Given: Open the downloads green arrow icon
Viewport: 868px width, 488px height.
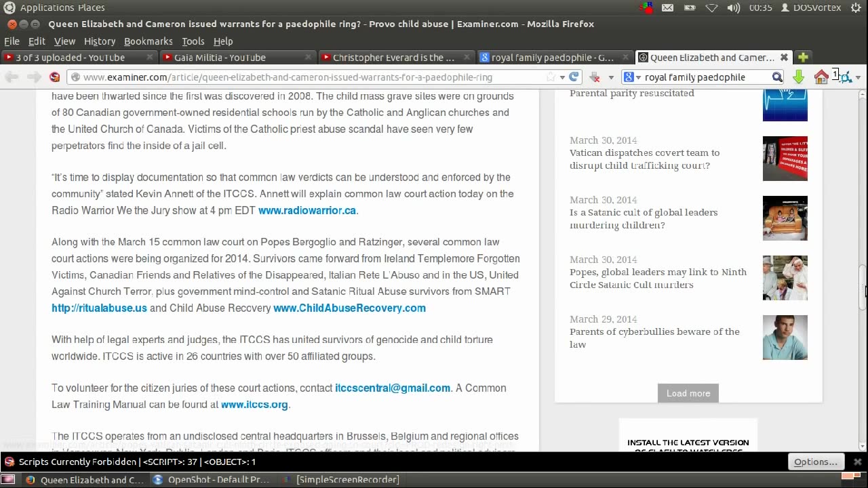Looking at the screenshot, I should [x=799, y=77].
